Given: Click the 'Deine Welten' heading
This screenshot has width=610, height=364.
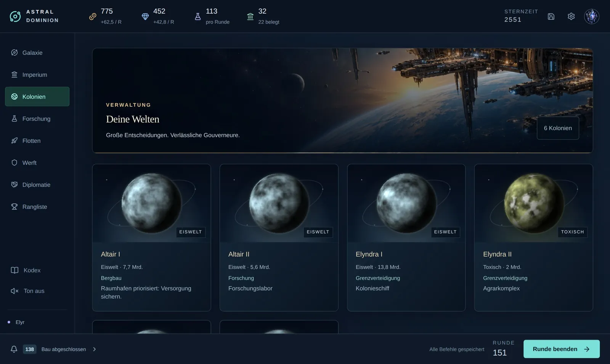Looking at the screenshot, I should (x=133, y=119).
